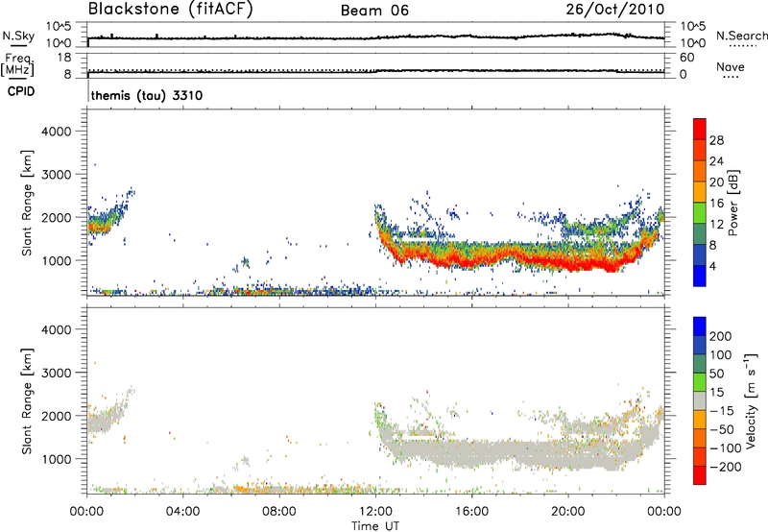This screenshot has width=768, height=532.
Task: Click the "4000" tick of the power panel
Action: pos(56,132)
